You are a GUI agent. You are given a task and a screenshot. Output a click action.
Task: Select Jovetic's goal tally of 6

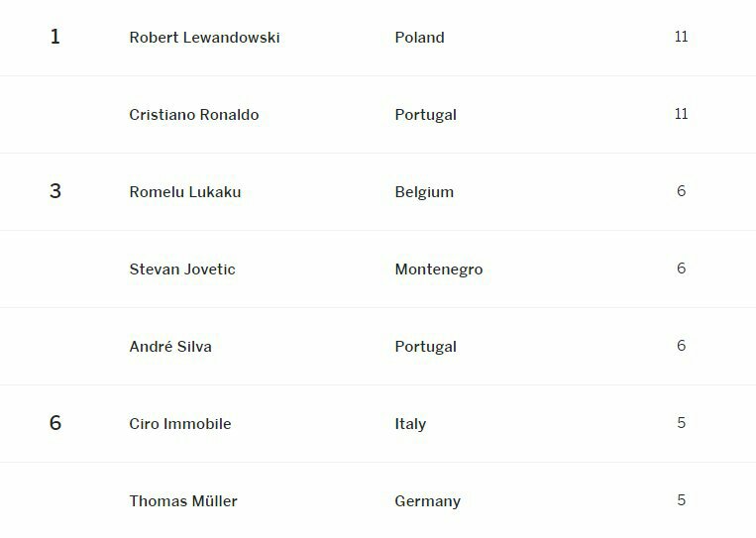point(681,269)
